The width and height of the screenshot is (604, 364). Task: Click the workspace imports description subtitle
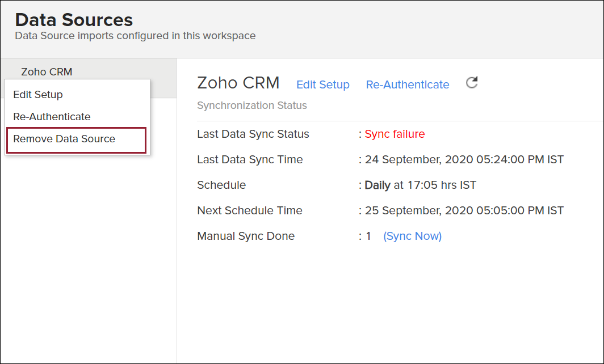point(135,36)
